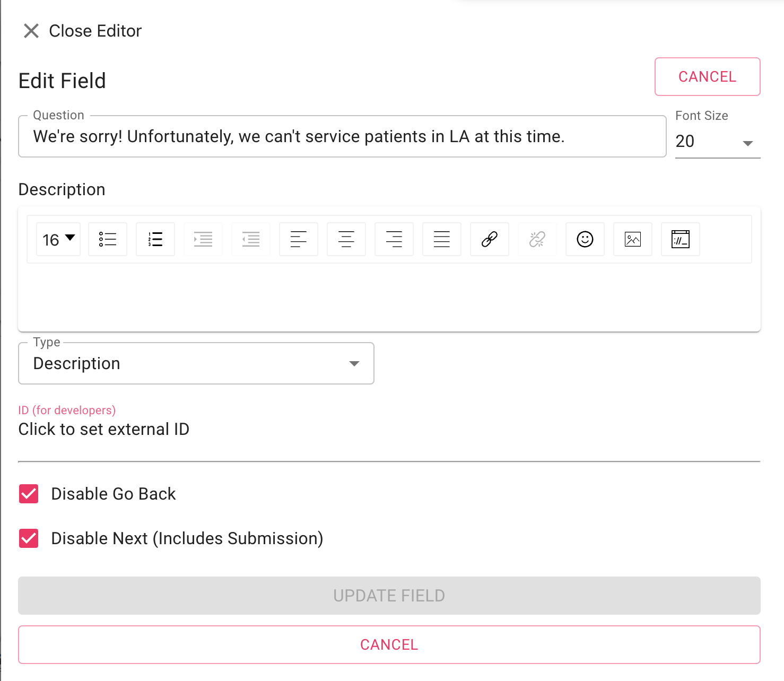This screenshot has width=784, height=681.
Task: Justify the description text
Action: click(442, 239)
